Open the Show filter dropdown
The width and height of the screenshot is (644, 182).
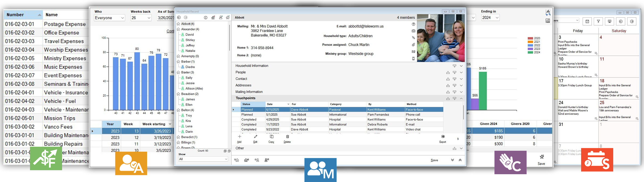(203, 159)
